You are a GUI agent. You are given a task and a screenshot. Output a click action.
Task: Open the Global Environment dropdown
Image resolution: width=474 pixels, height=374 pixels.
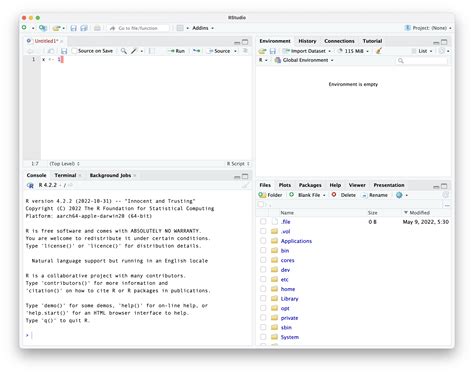click(x=304, y=60)
